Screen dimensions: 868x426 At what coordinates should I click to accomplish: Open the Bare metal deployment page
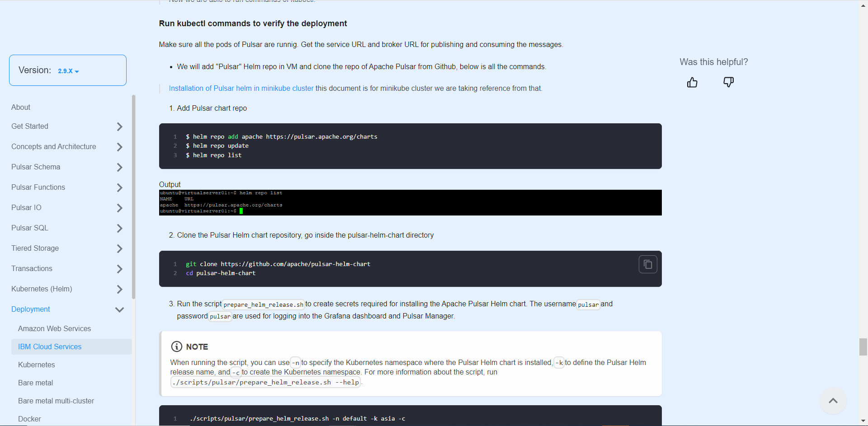coord(35,383)
